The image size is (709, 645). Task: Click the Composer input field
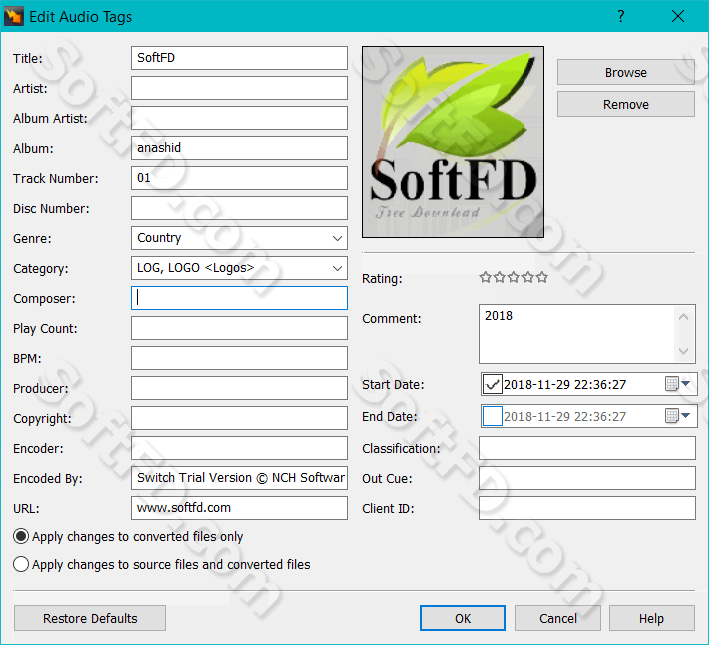pyautogui.click(x=239, y=298)
